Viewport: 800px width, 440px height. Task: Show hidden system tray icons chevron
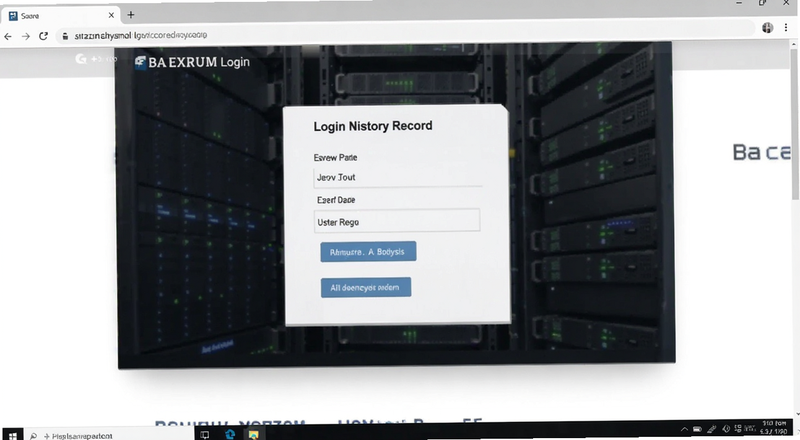[x=684, y=429]
